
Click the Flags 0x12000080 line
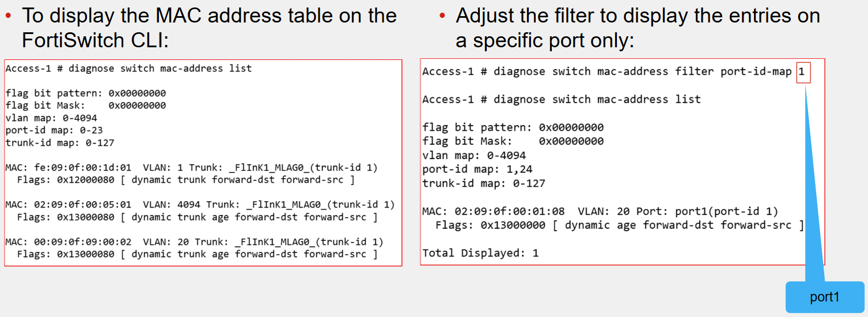click(185, 180)
